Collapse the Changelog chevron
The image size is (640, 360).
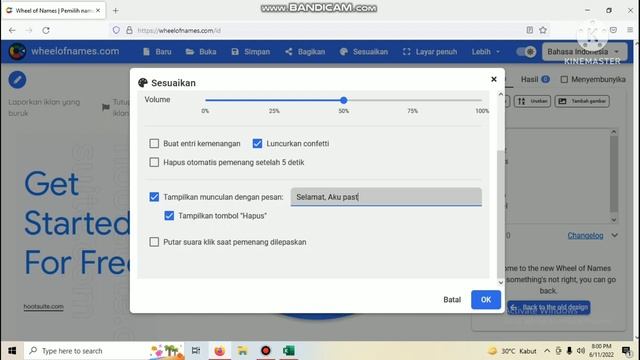tap(615, 236)
